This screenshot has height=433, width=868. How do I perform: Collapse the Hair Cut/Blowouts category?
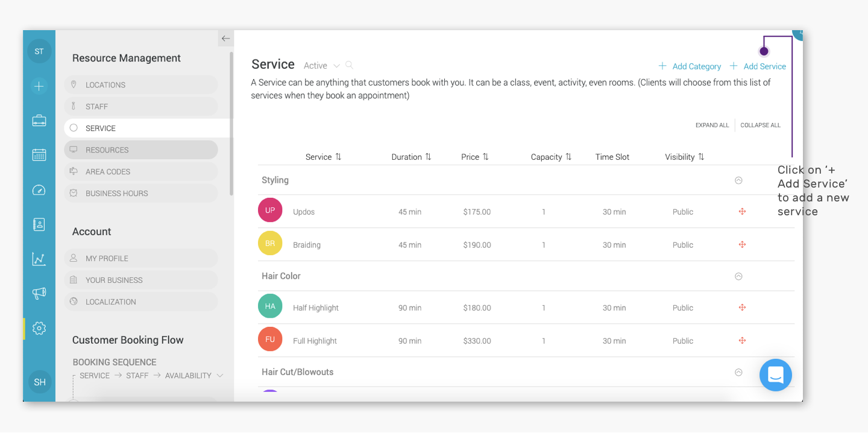(x=738, y=372)
